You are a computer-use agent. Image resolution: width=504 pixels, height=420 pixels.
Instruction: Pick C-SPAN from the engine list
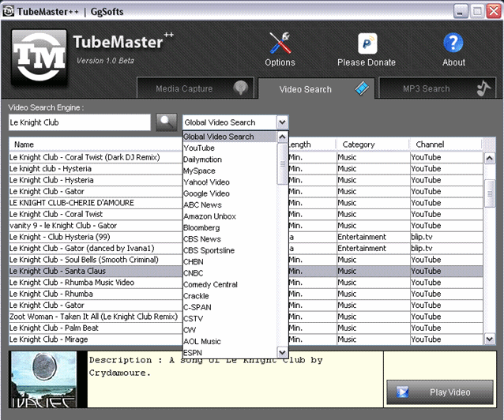(230, 307)
